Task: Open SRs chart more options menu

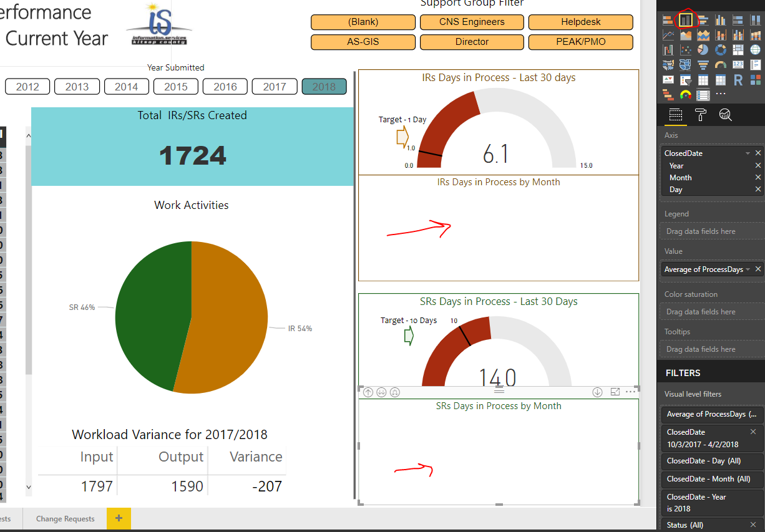Action: (x=631, y=392)
